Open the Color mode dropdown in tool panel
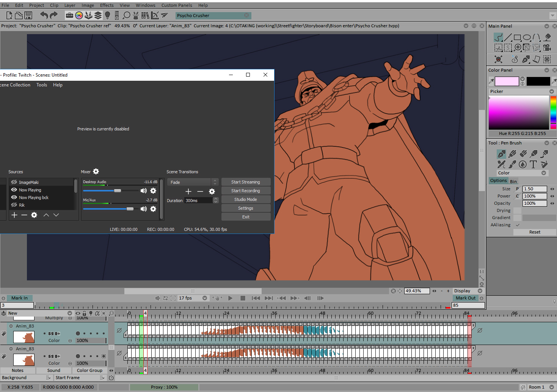This screenshot has height=392, width=557. click(544, 173)
